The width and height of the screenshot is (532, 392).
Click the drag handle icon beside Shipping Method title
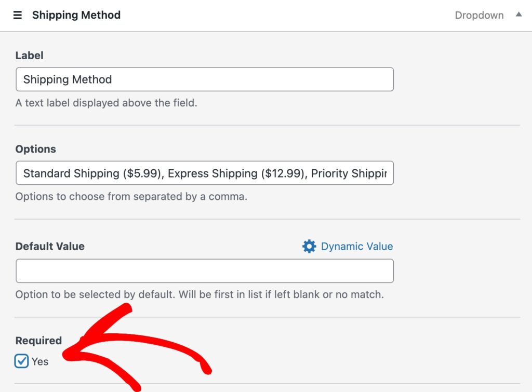tap(18, 16)
